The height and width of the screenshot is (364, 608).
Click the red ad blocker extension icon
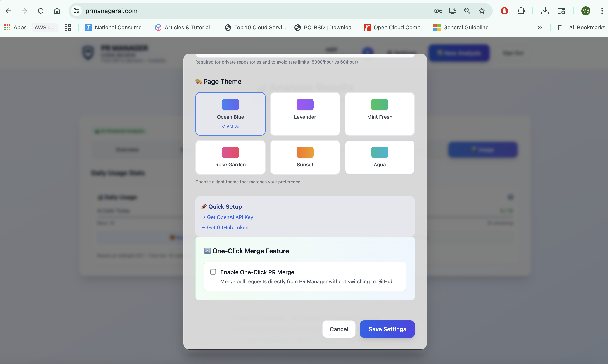[504, 11]
